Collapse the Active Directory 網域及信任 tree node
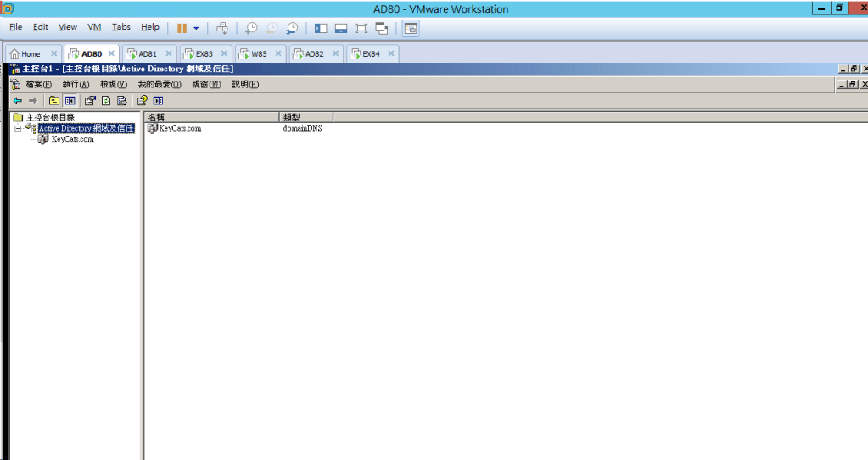This screenshot has width=868, height=460. (x=17, y=129)
